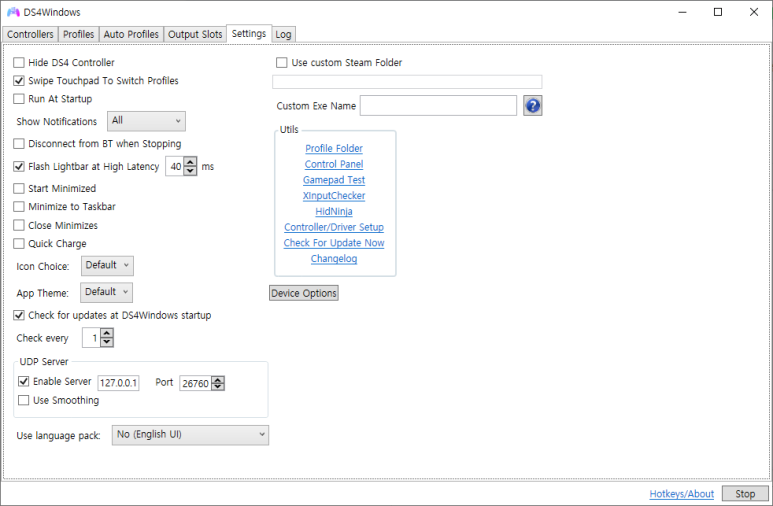Open Control Panel link in Utils
The width and height of the screenshot is (773, 506).
(334, 164)
